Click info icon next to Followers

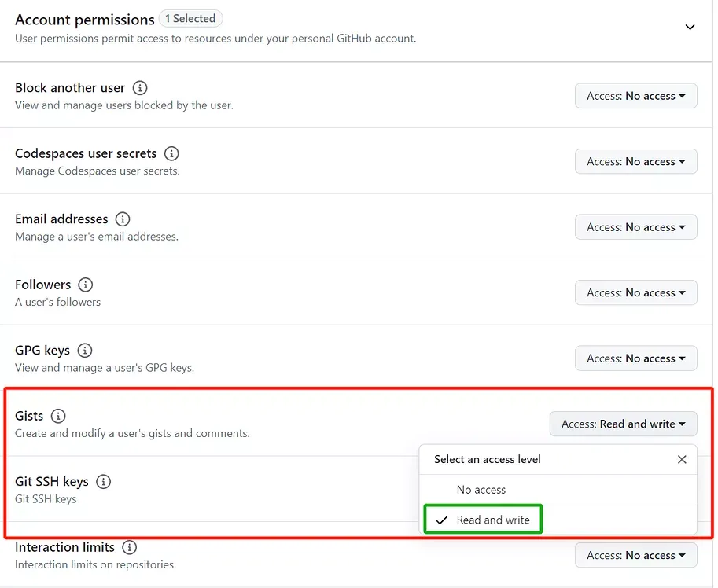(x=86, y=285)
